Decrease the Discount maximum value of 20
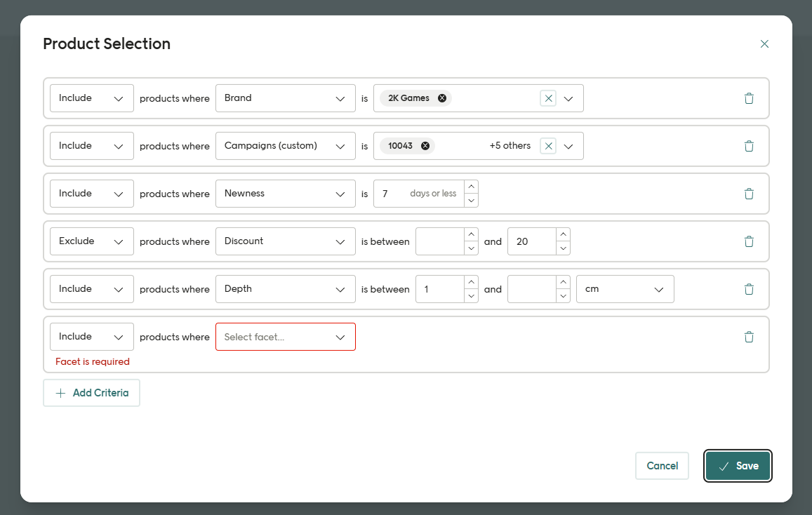The image size is (812, 515). [564, 248]
